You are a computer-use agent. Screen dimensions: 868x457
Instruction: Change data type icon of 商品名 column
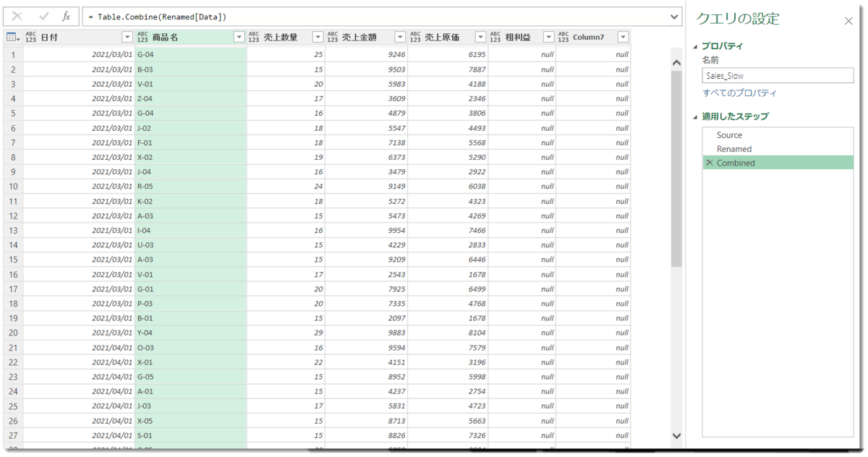click(142, 37)
